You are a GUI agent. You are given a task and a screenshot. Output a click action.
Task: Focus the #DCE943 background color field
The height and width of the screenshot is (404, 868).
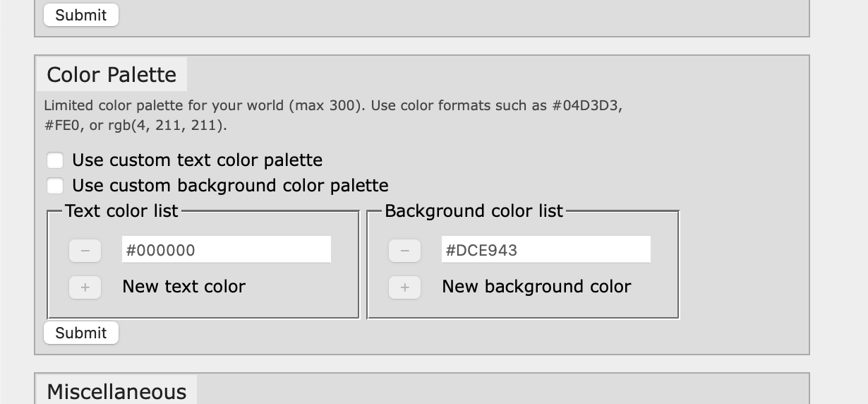click(x=545, y=250)
